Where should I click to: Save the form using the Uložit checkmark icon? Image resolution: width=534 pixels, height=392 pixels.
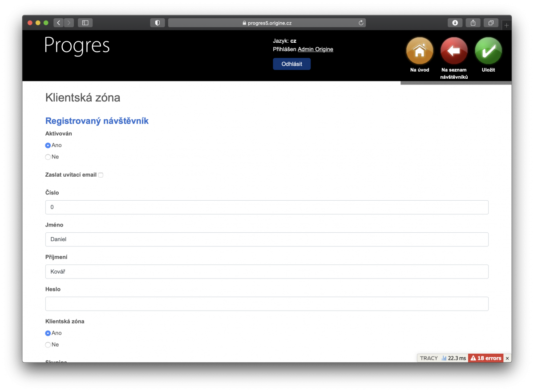(x=488, y=50)
